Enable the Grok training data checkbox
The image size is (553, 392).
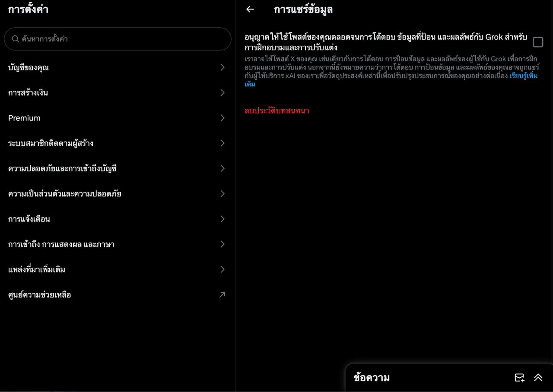coord(538,42)
